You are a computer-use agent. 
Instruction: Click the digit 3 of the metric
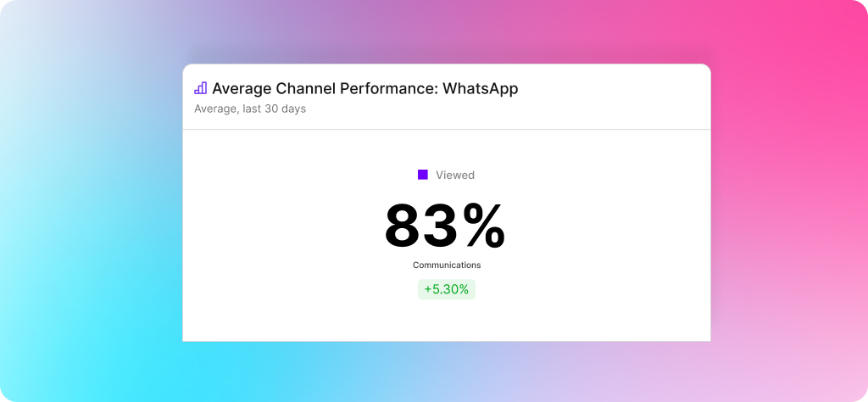coord(442,226)
